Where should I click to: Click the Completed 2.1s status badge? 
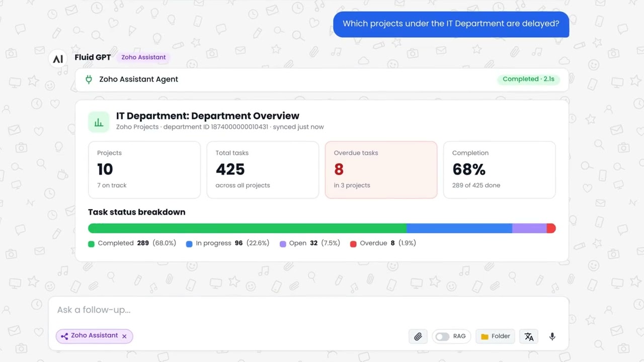pos(528,79)
